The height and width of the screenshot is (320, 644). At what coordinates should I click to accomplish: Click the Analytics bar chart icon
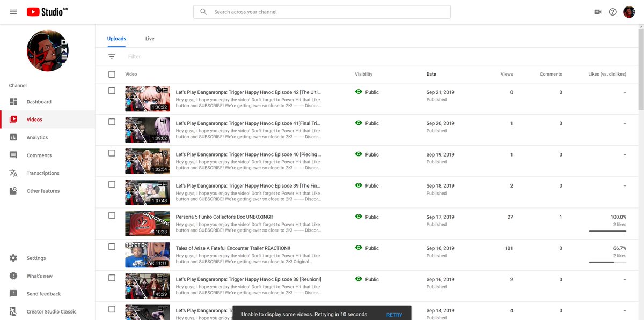(x=13, y=137)
